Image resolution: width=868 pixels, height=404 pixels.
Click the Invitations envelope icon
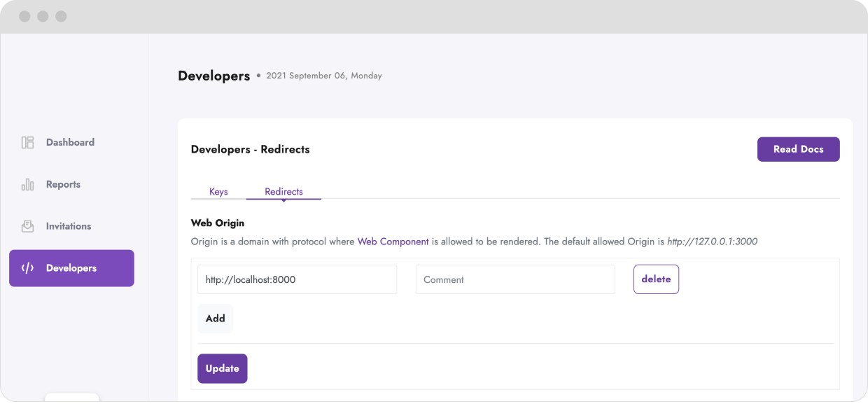pos(28,226)
